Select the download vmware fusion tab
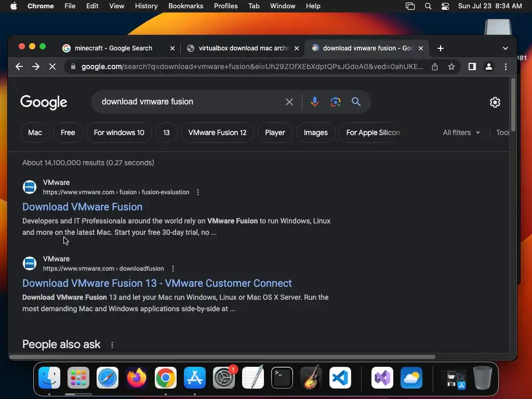Screen dimensions: 532x399 (x=367, y=48)
